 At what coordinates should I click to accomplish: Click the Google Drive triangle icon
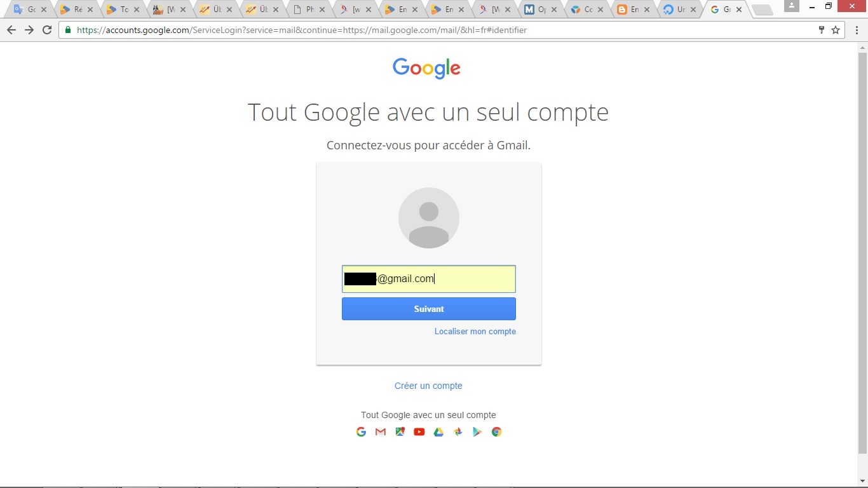tap(438, 432)
